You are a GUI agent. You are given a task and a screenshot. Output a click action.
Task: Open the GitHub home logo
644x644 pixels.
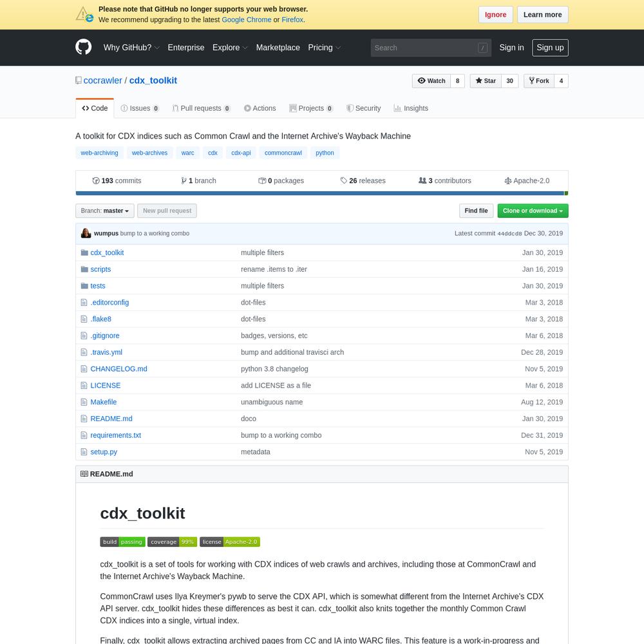tap(83, 47)
